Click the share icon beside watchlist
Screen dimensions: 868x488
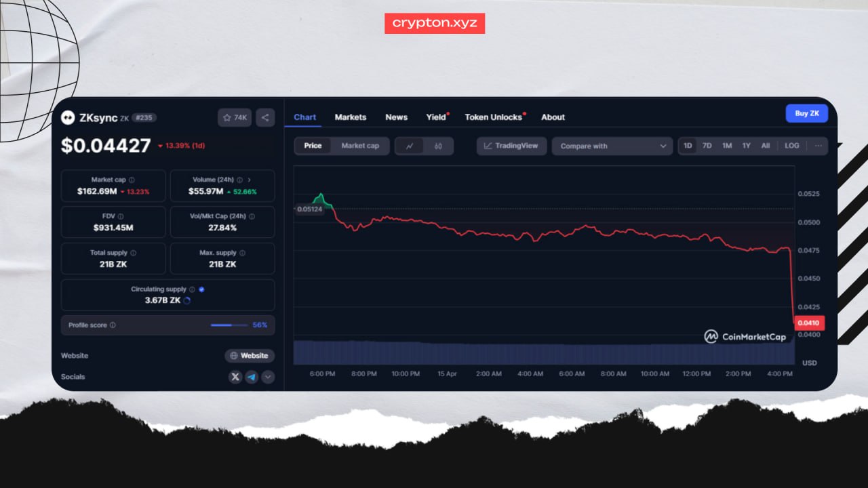pyautogui.click(x=265, y=118)
